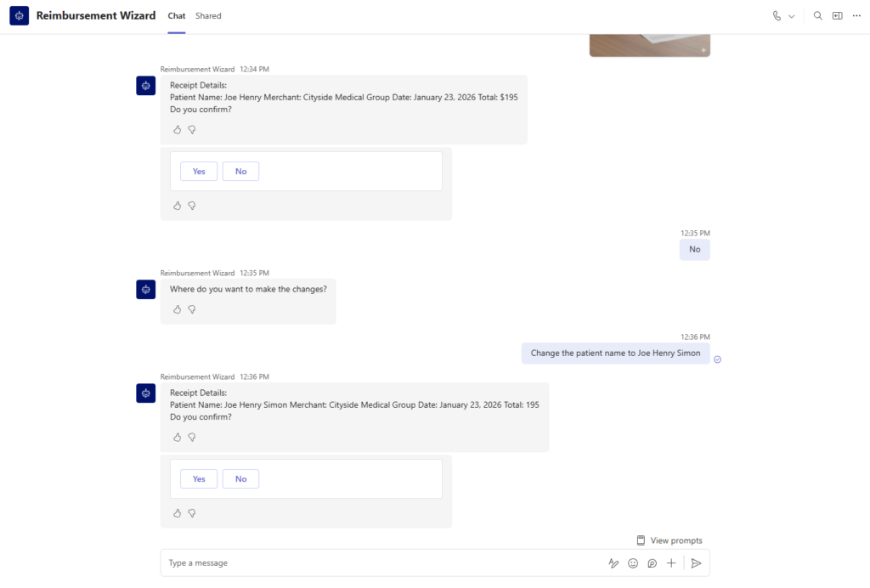Thumbs down the 'Where do you want' message
This screenshot has height=588, width=870.
point(192,309)
